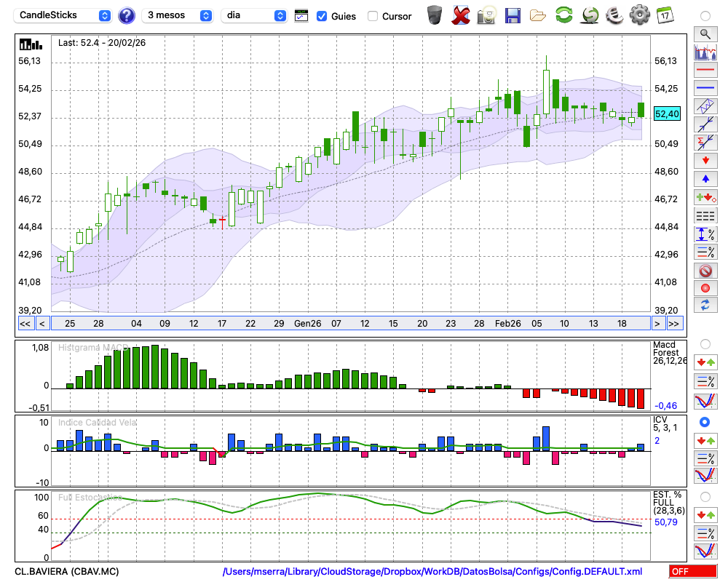728x582 pixels.
Task: Expand the 3 mesos period dropdown
Action: pyautogui.click(x=178, y=15)
